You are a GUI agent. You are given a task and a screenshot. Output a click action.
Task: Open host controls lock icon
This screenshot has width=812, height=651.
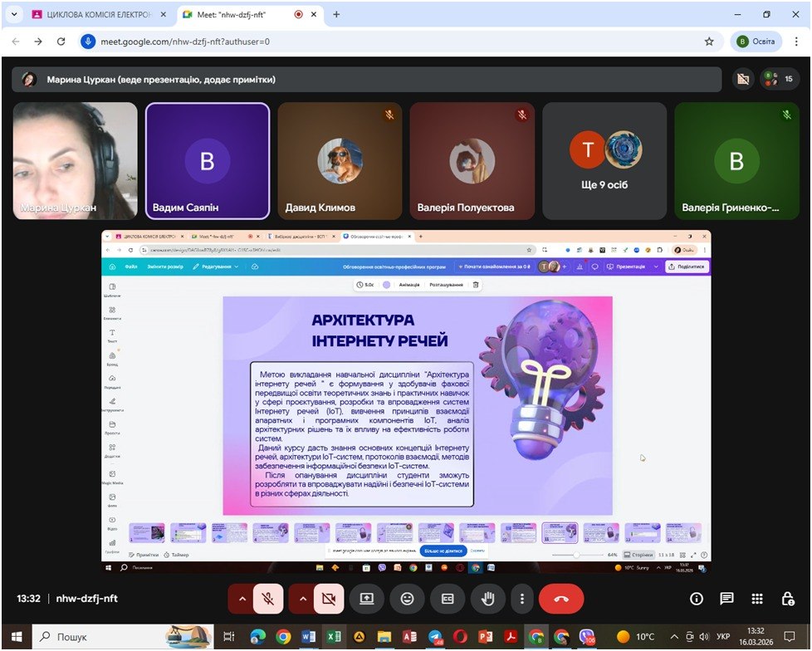[x=787, y=599]
